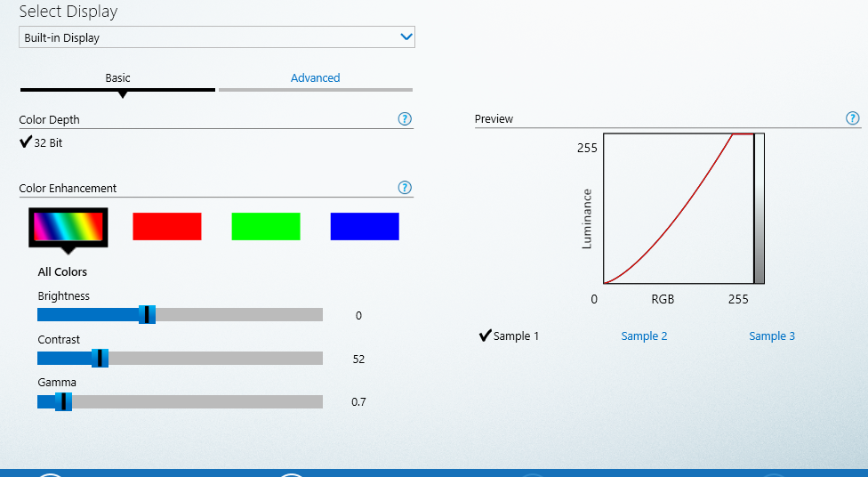
Task: Select the blue color channel swatch
Action: click(365, 227)
